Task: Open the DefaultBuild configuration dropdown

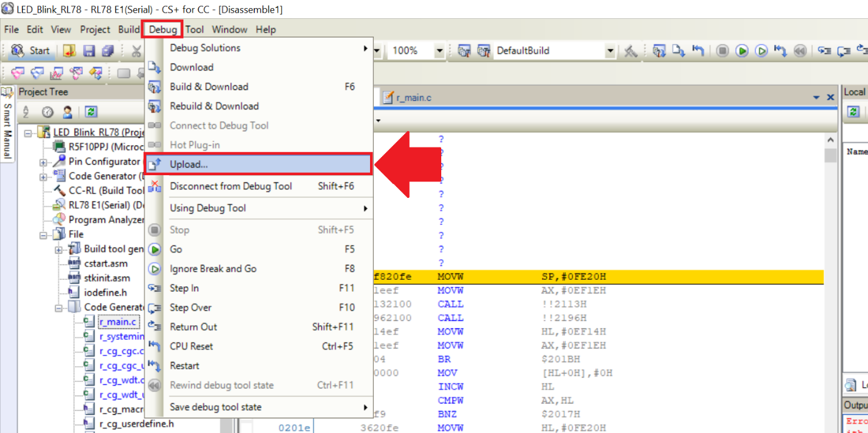Action: click(610, 51)
